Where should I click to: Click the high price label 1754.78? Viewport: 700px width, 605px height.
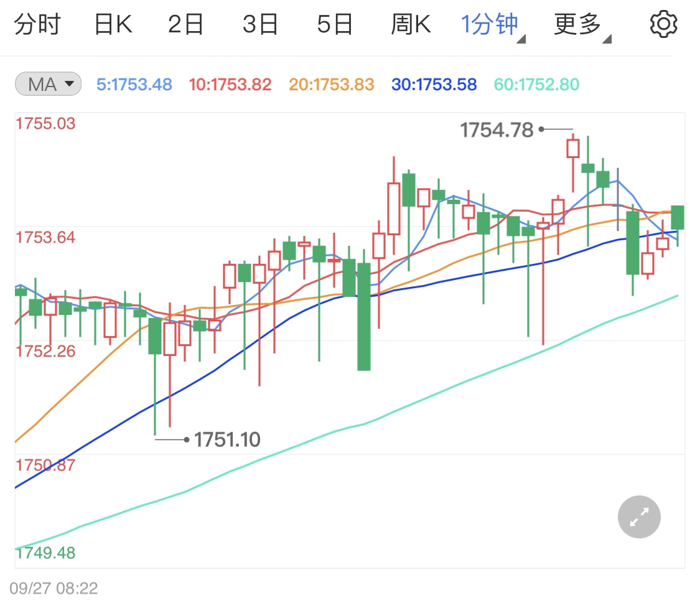[x=497, y=130]
